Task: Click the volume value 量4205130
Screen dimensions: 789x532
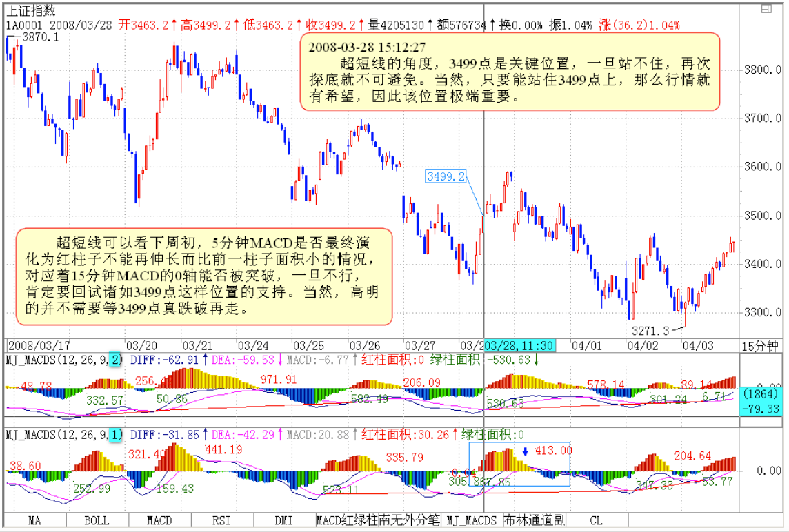Action: (396, 25)
